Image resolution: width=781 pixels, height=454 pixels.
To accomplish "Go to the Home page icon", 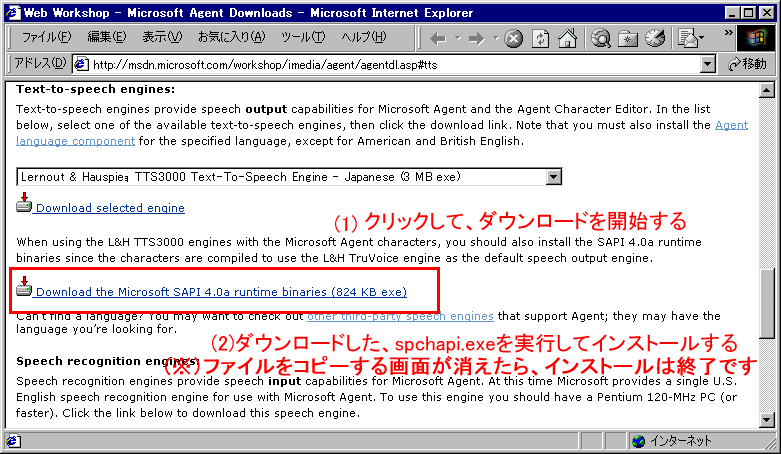I will coord(567,38).
